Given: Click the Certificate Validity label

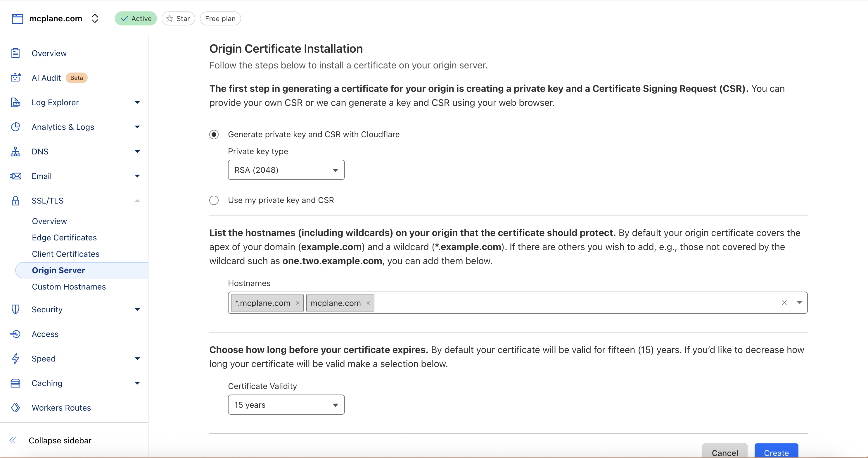Looking at the screenshot, I should tap(262, 387).
